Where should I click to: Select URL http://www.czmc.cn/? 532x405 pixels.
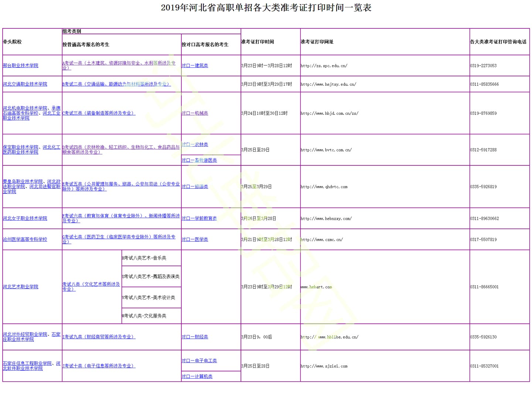click(322, 240)
